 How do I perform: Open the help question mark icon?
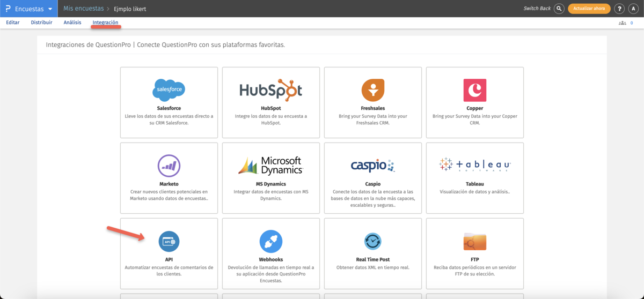[x=619, y=9]
